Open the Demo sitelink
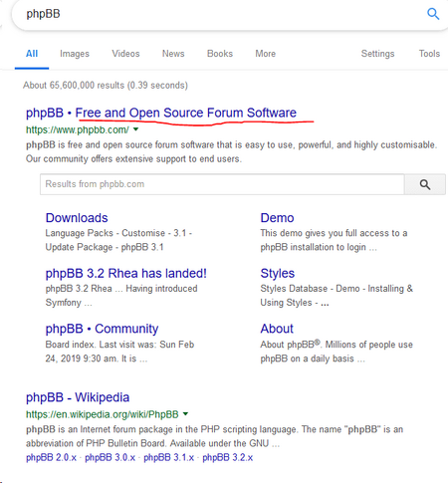Viewport: 448px width, 483px height. (x=277, y=218)
